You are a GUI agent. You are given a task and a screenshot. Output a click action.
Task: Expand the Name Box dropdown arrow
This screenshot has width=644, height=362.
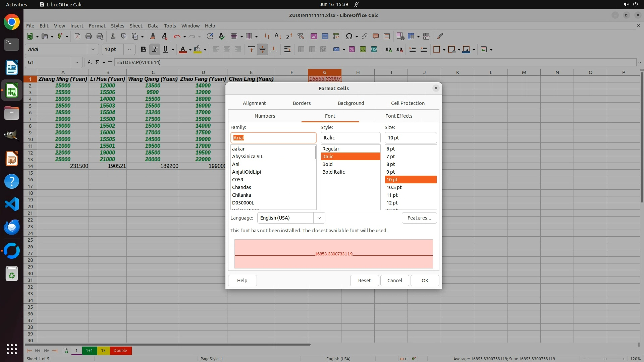coord(77,62)
